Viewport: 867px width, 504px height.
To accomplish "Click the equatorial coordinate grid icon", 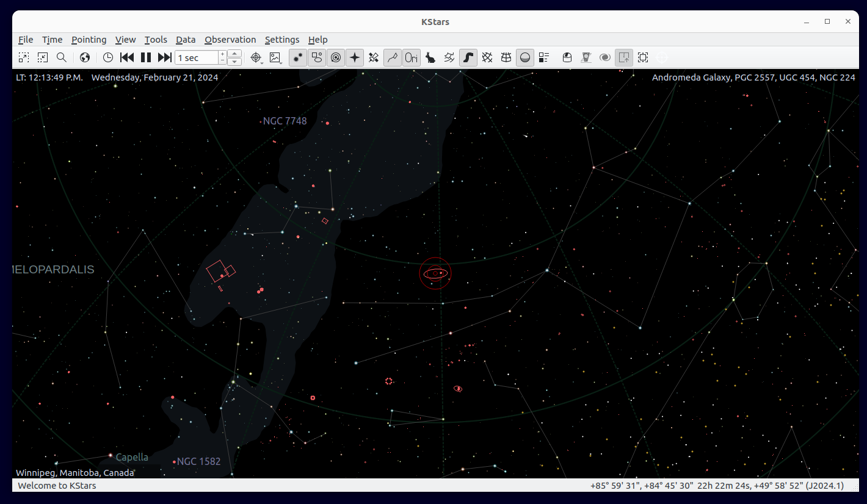I will (x=487, y=57).
